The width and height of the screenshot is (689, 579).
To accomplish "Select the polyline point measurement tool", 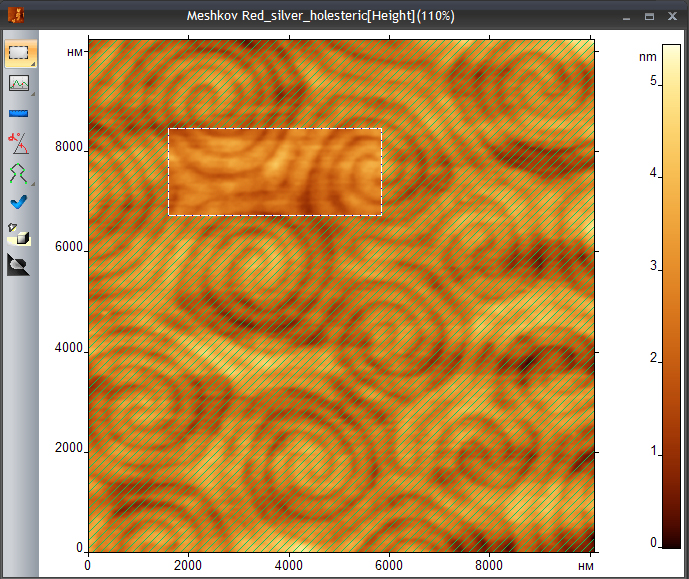I will point(18,174).
